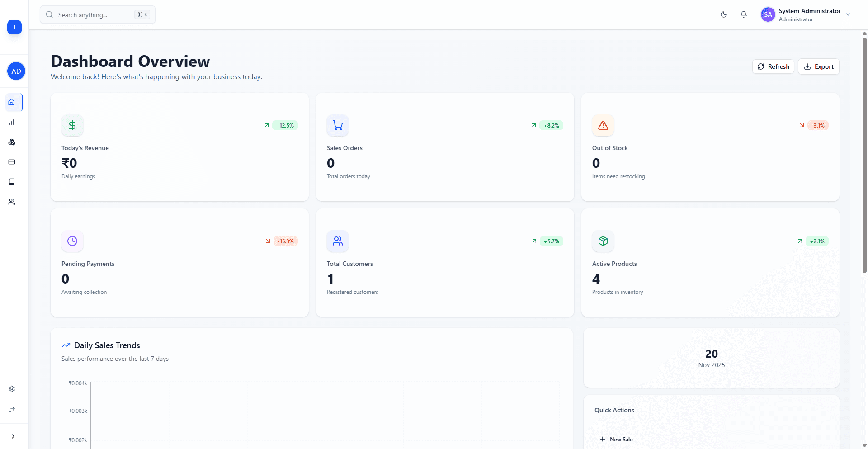Click the logout icon in sidebar
This screenshot has height=449, width=868.
12,409
